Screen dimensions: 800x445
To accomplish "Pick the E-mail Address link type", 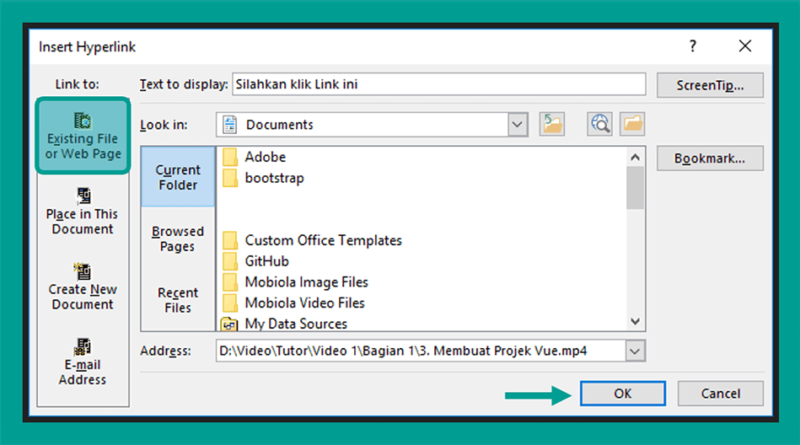I will pyautogui.click(x=82, y=362).
